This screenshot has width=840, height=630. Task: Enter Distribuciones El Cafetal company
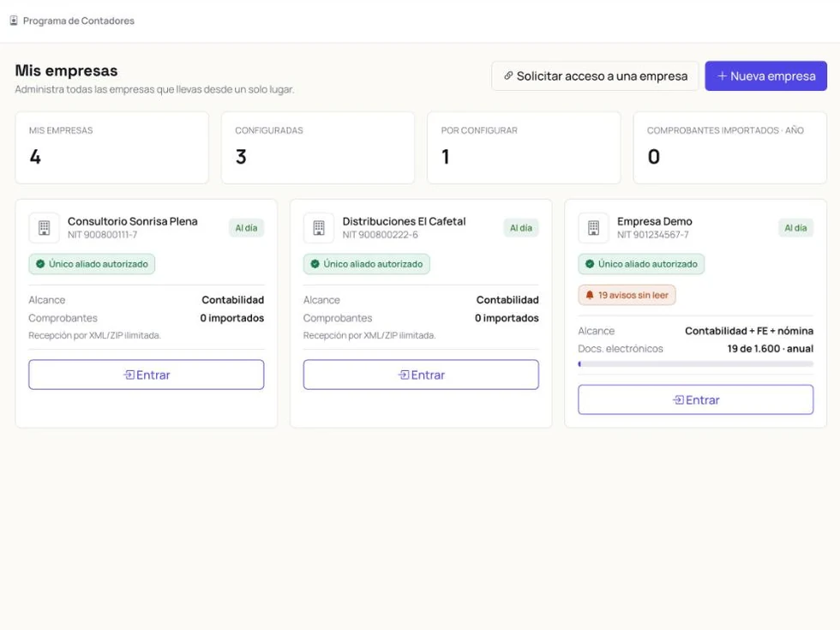click(x=421, y=375)
